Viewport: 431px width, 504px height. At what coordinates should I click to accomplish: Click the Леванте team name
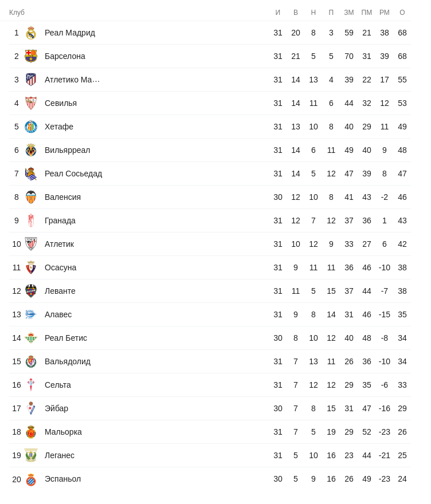60,291
